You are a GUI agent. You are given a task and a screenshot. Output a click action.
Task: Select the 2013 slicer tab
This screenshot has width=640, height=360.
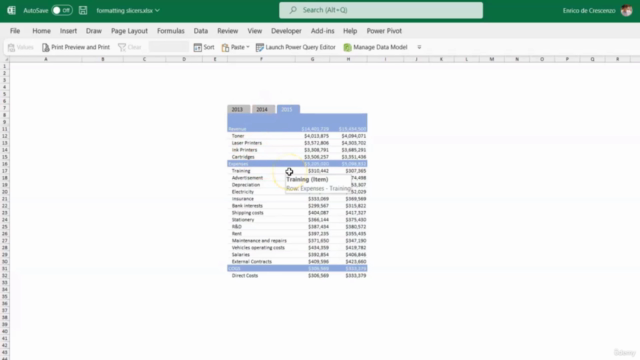click(238, 109)
